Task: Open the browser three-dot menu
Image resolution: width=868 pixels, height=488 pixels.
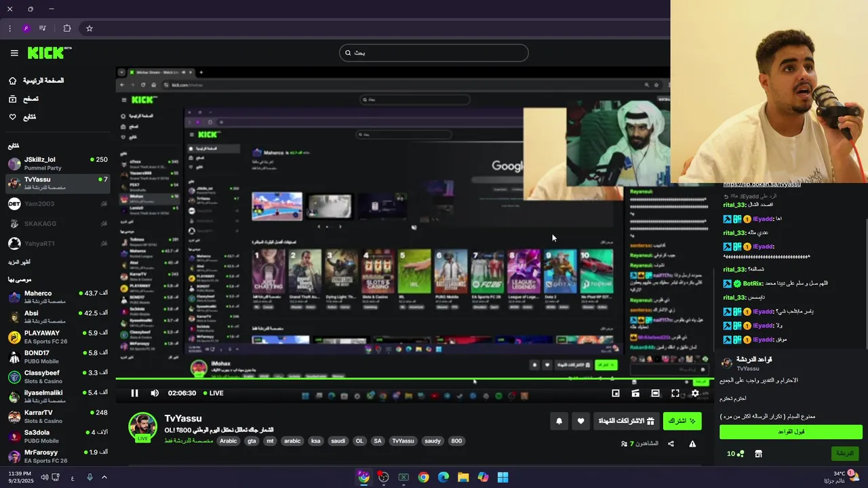Action: click(9, 28)
